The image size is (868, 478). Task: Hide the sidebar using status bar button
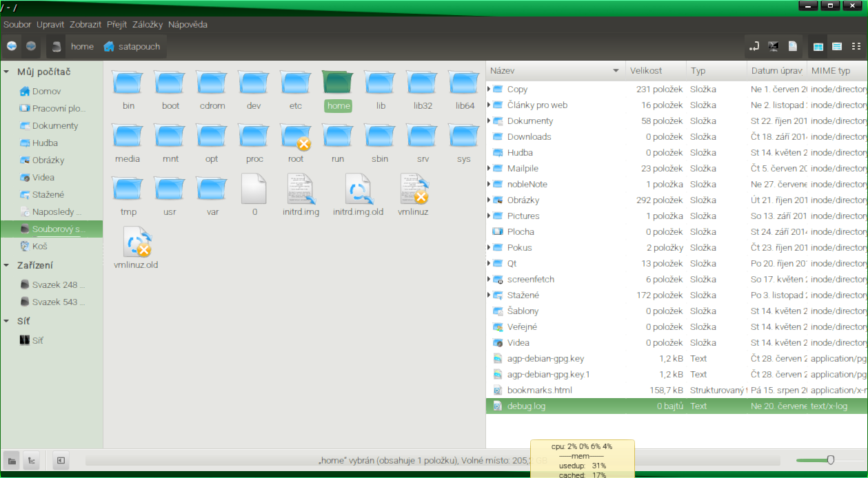61,461
